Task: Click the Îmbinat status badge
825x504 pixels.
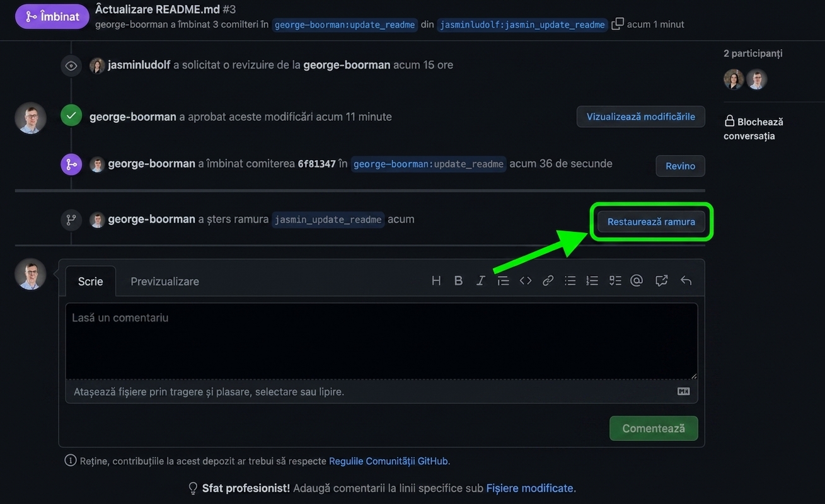Action: pos(52,16)
